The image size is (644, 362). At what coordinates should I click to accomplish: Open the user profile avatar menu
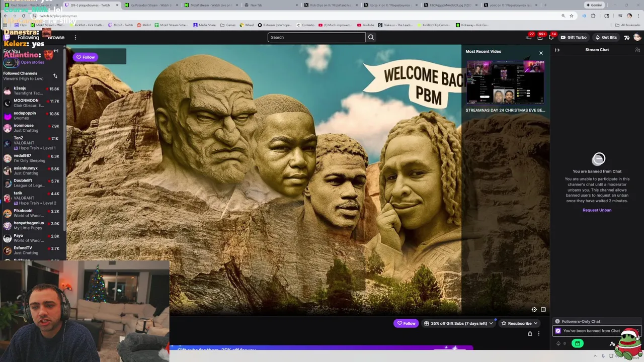637,37
